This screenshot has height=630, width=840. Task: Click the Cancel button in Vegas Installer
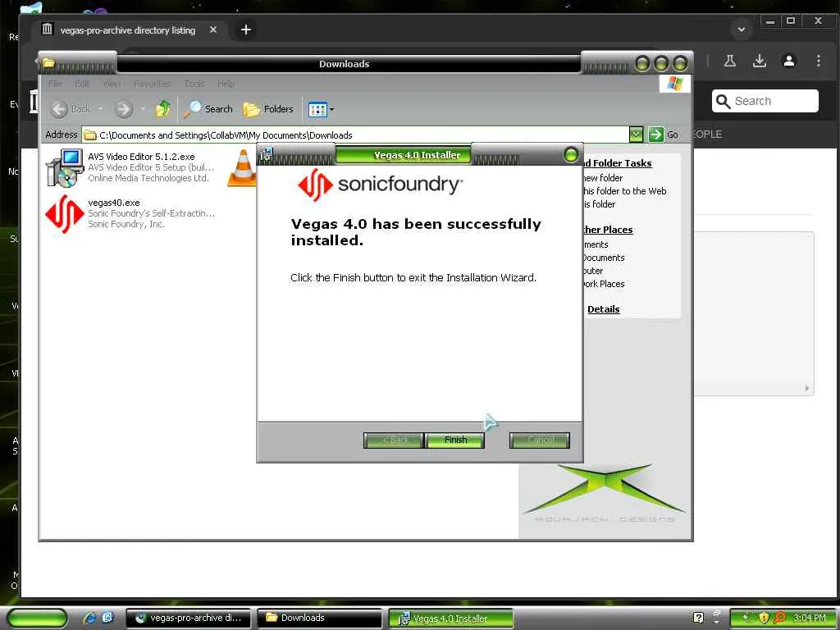(540, 440)
